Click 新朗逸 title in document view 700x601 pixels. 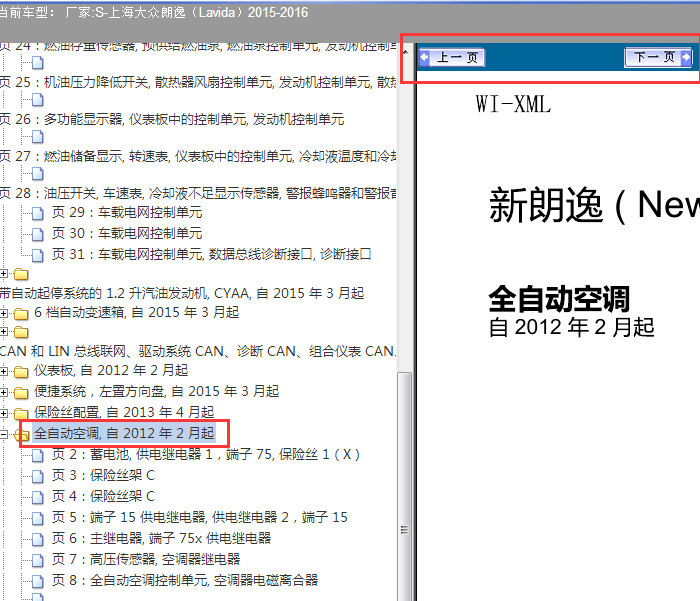point(594,205)
